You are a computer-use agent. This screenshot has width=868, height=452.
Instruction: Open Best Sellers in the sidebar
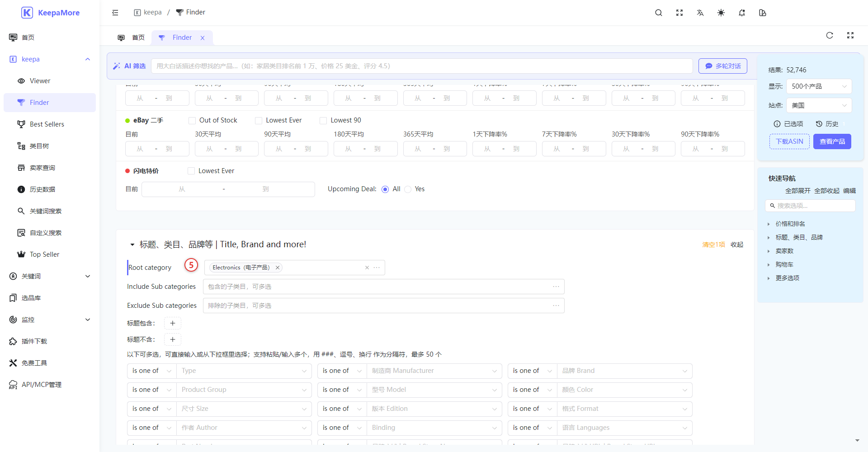(x=47, y=124)
